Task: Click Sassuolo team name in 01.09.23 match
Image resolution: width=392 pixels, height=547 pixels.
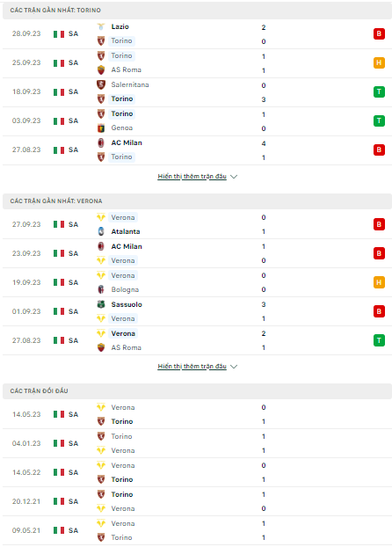Action: coord(127,304)
